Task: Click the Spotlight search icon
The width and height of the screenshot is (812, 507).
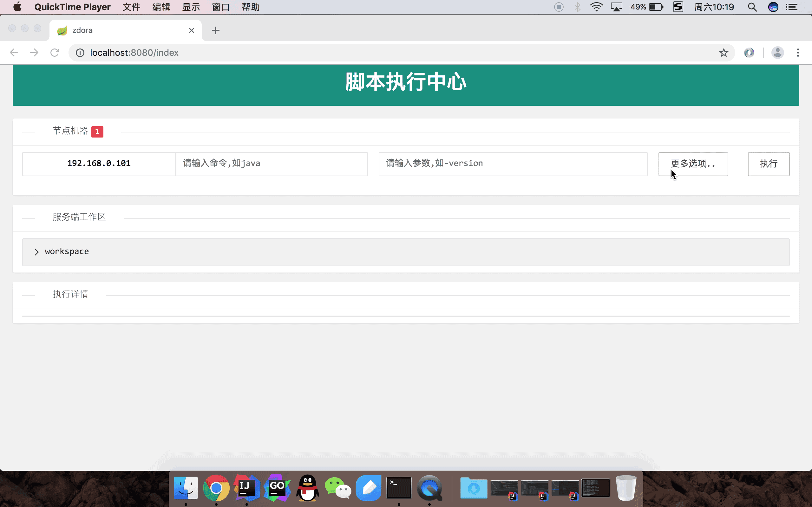Action: pos(752,7)
